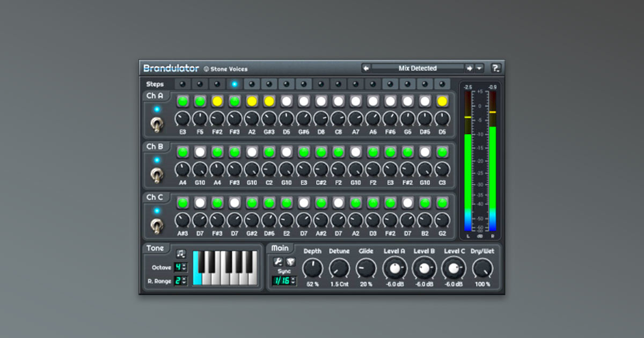This screenshot has width=644, height=338.
Task: Toggle Ch B step button above C3 knob
Action: [442, 152]
